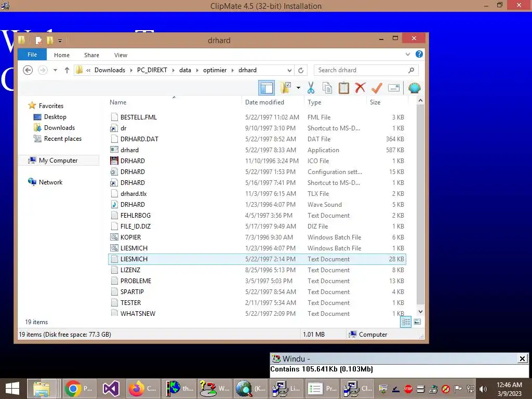532x399 pixels.
Task: Select the BESTELL.FML file
Action: 138,117
